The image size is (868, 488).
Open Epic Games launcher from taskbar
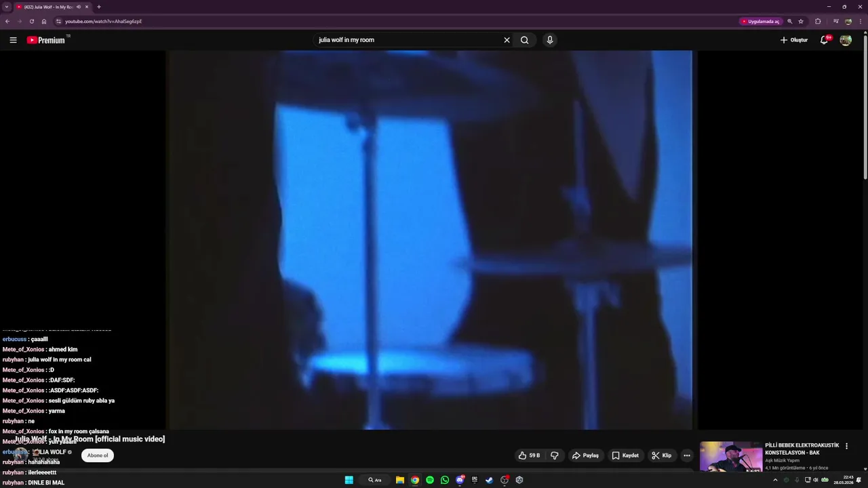pos(475,480)
